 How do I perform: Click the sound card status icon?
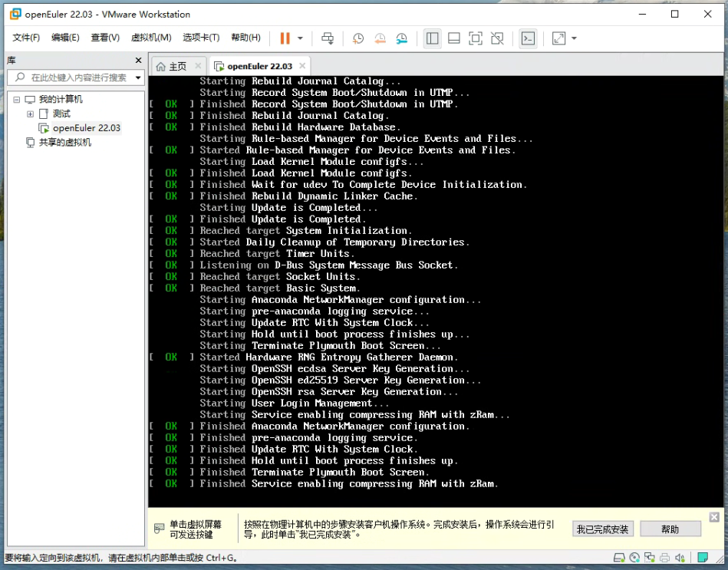[x=680, y=558]
